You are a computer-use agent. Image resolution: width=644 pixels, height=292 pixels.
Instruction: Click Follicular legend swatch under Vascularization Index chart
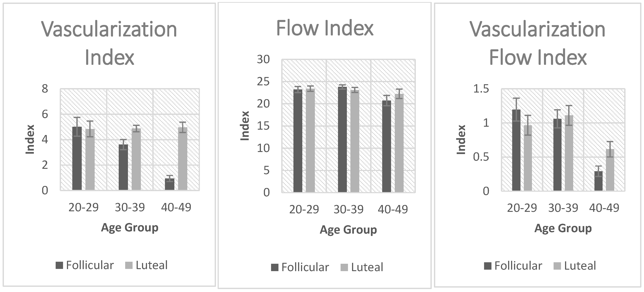[59, 266]
